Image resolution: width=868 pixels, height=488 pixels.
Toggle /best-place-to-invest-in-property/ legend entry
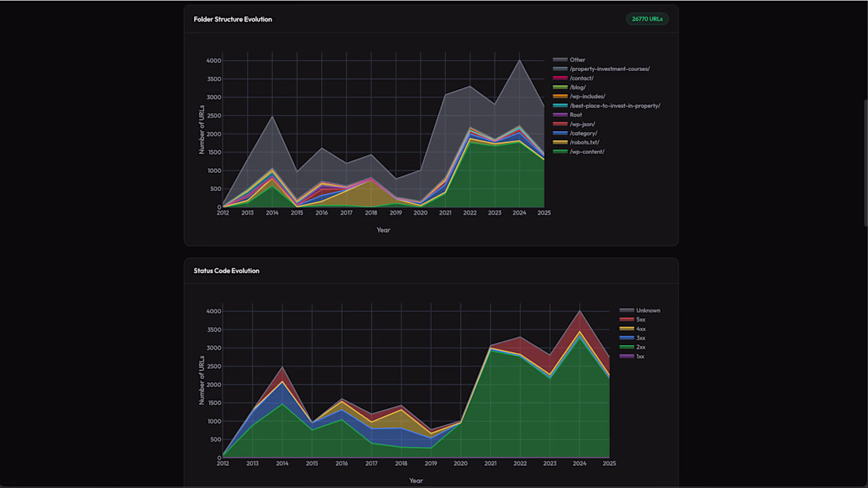(x=607, y=106)
